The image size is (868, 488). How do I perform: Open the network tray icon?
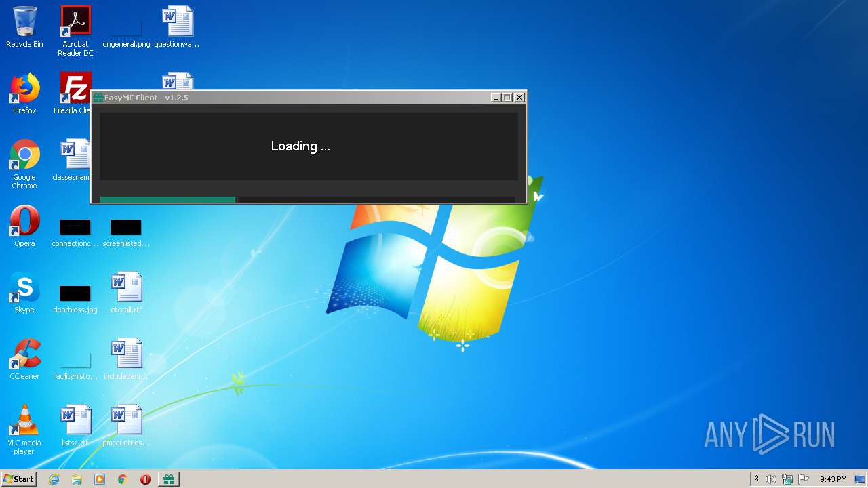(787, 479)
